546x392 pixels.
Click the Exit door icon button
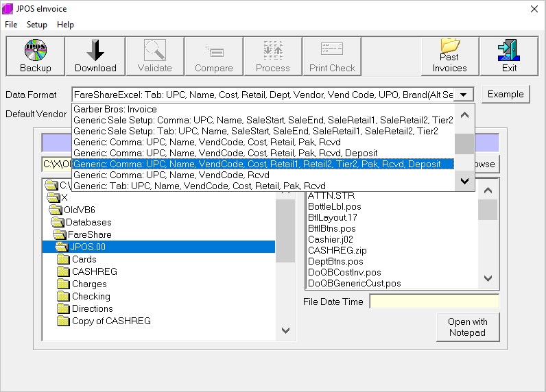509,56
